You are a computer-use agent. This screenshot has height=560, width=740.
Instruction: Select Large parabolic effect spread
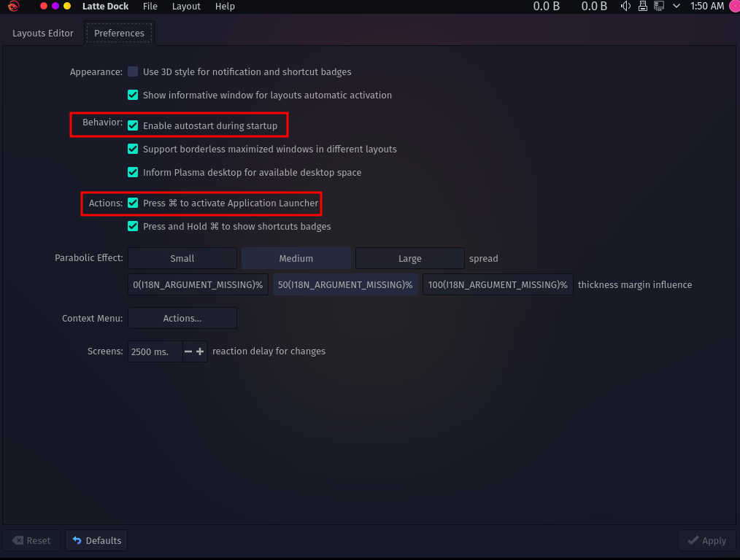tap(409, 258)
